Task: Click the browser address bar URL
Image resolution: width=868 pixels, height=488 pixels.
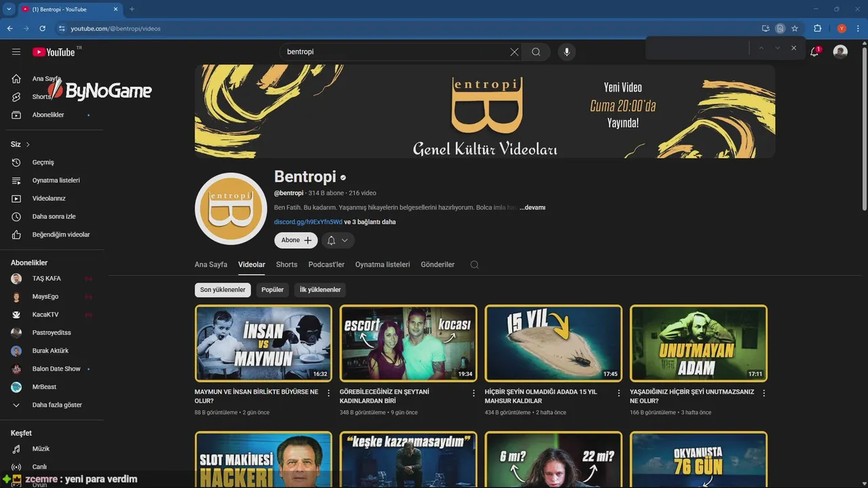Action: (116, 28)
